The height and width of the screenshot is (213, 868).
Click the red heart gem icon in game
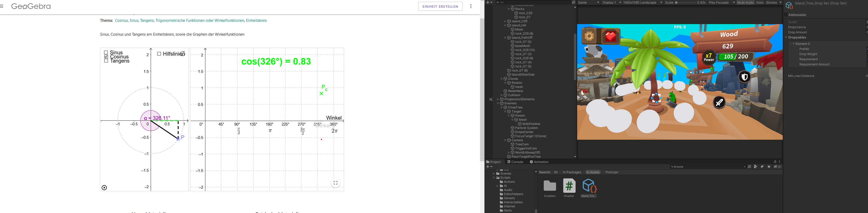click(x=610, y=36)
